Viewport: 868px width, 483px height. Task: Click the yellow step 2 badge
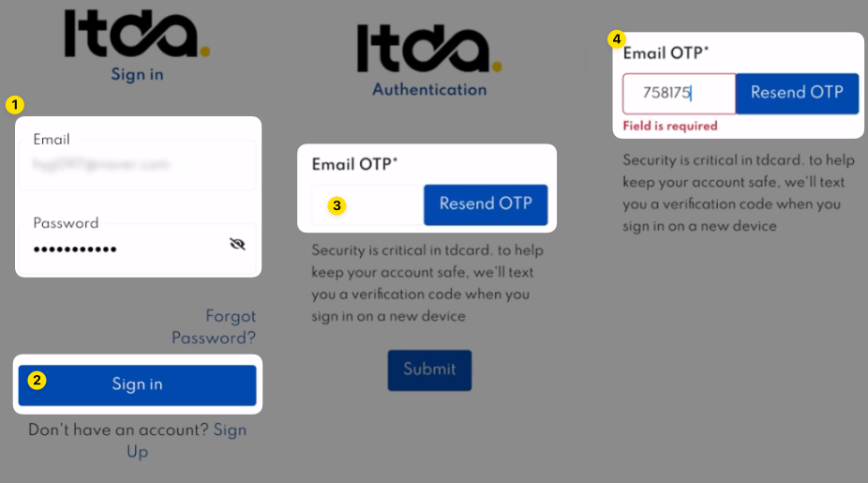37,381
